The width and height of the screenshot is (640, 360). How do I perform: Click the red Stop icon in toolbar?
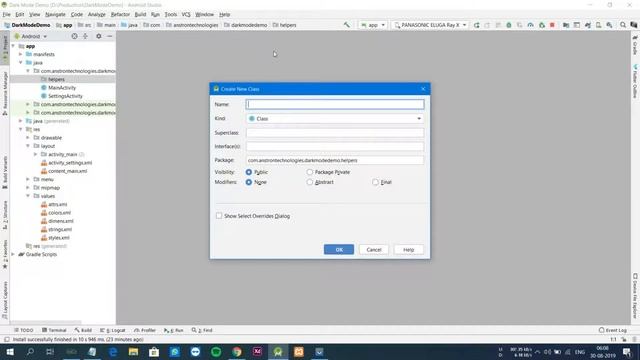pyautogui.click(x=552, y=25)
